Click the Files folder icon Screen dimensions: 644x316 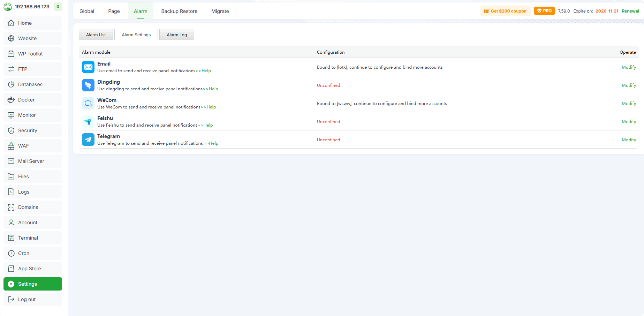click(11, 176)
